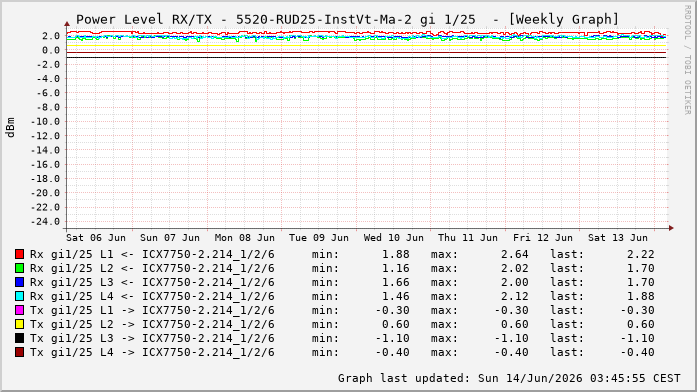Click the 0.0 y-axis tick label
The height and width of the screenshot is (392, 697).
[51, 50]
